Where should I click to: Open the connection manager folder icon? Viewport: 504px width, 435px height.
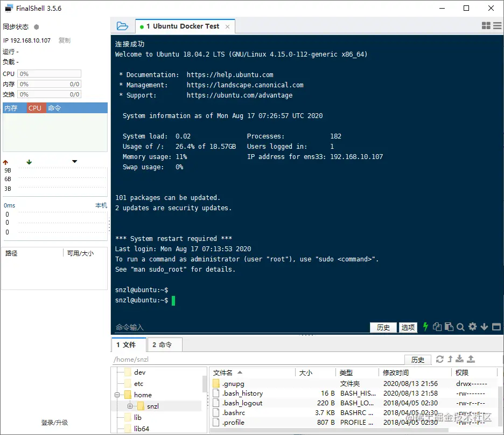click(122, 26)
